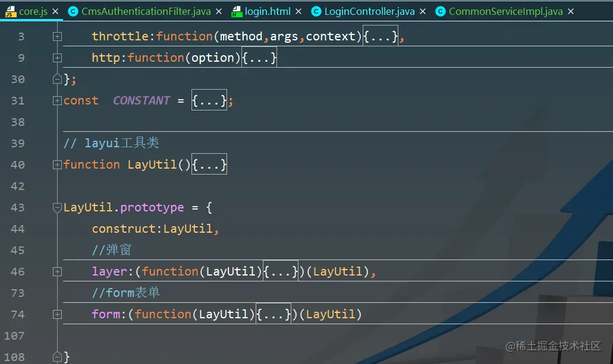Click the word "throttle" in the code
Screen dimensions: 613x364
(x=120, y=36)
